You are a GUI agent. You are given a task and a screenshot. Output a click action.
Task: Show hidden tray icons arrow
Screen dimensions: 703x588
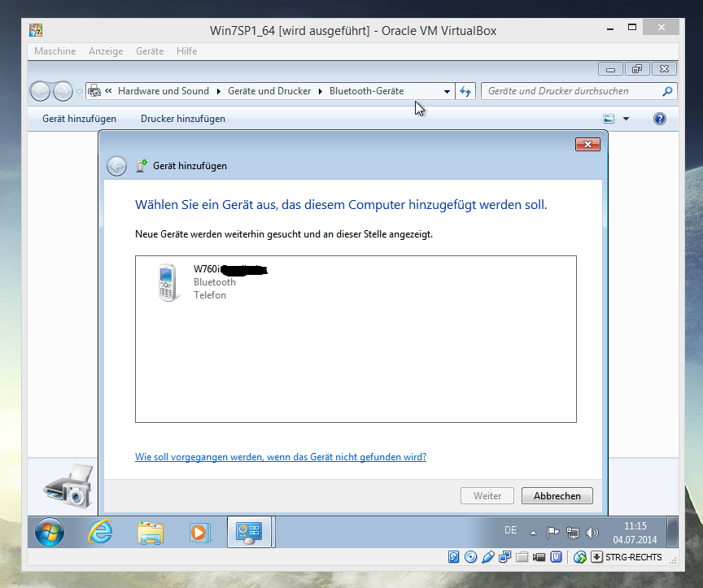tap(533, 533)
